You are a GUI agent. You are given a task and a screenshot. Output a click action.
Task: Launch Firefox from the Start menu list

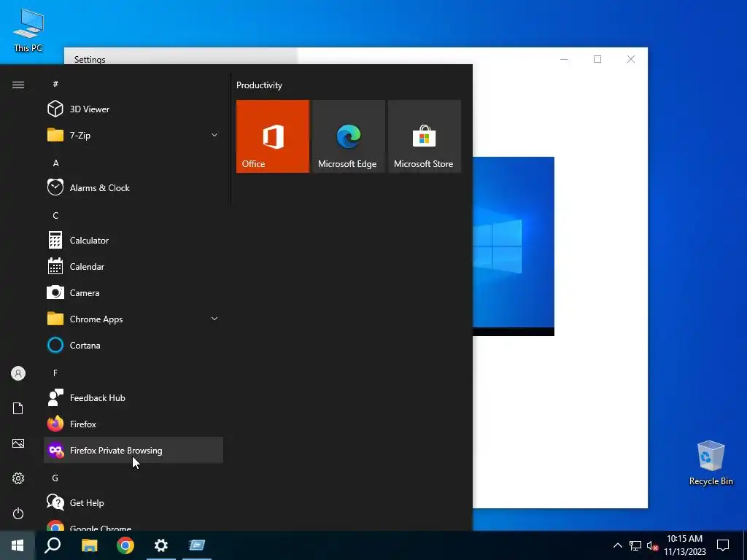point(133,424)
